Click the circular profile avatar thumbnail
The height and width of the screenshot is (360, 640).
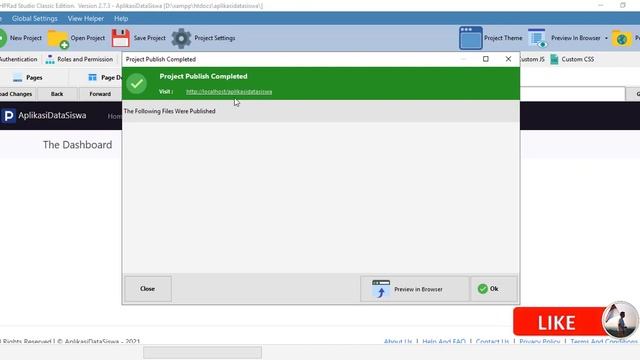point(620,320)
